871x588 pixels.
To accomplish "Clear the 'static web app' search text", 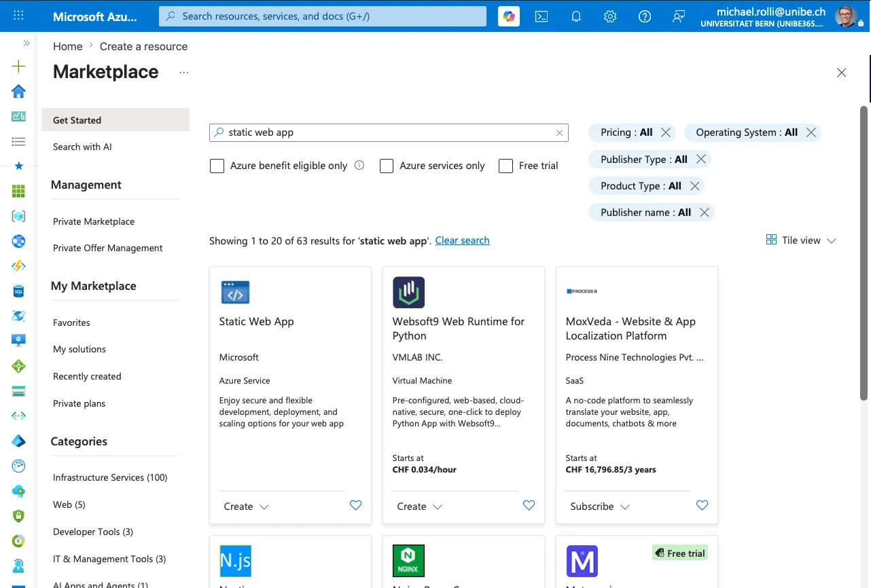I will click(x=559, y=133).
